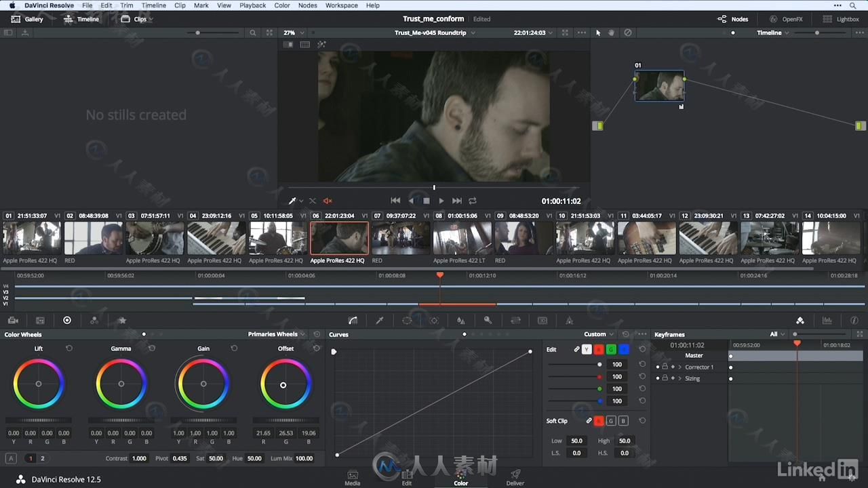This screenshot has height=488, width=868.
Task: Open the viewer timecode 22:01:24:03 dropdown
Action: (x=533, y=33)
